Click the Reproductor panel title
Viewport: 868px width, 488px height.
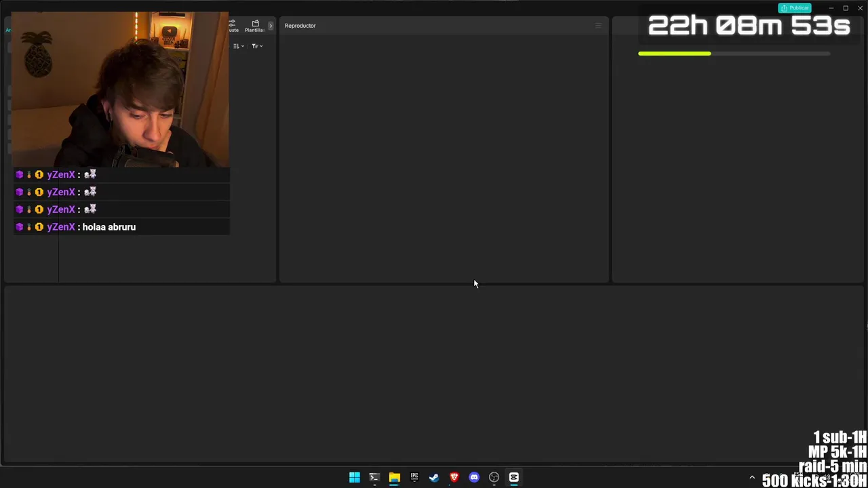300,26
